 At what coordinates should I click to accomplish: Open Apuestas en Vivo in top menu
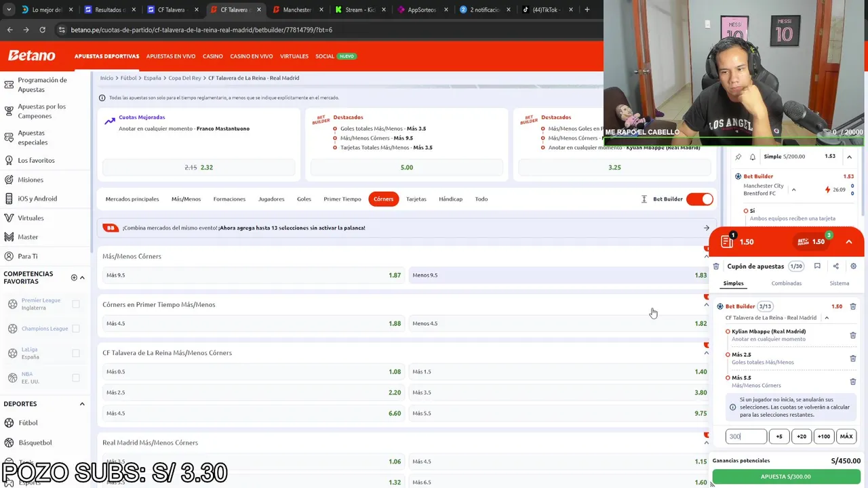point(171,56)
